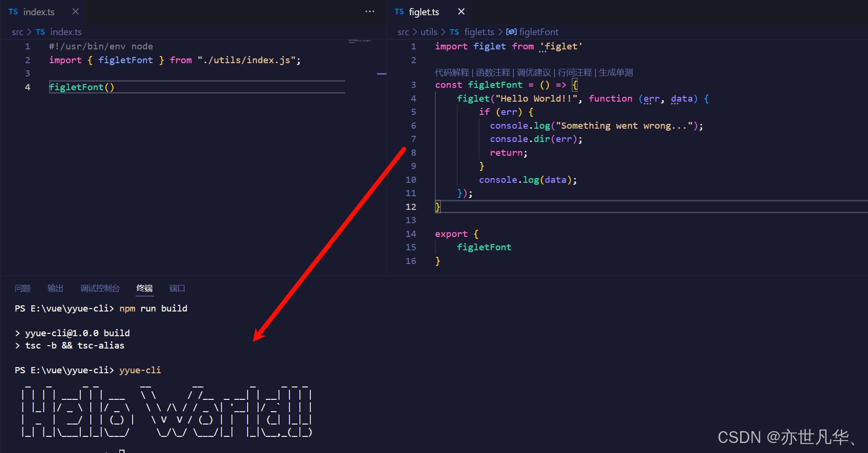The height and width of the screenshot is (453, 868).
Task: Click the "Hello World!!" string literal
Action: [x=537, y=99]
